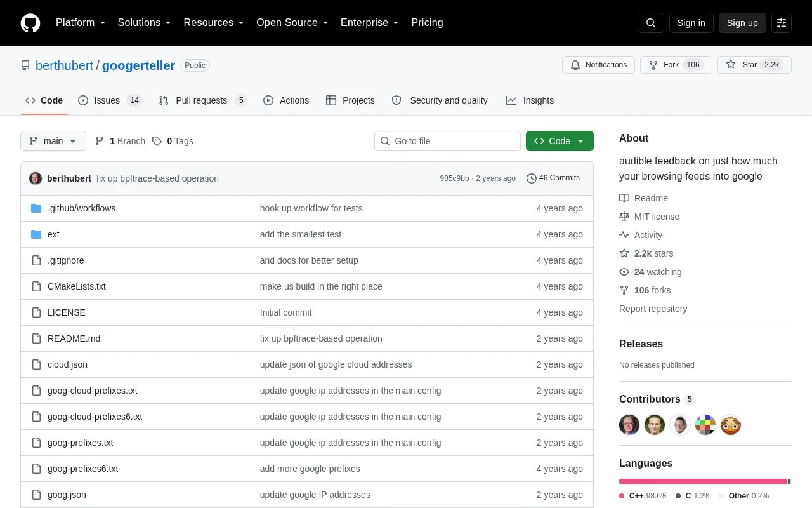Switch to the Insights tab
812x508 pixels.
coord(530,100)
